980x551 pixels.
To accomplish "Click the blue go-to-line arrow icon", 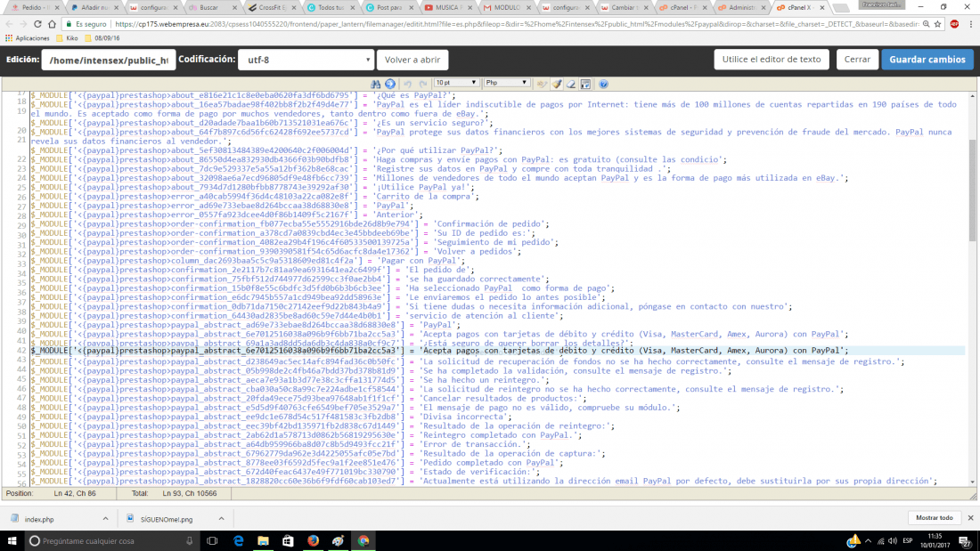I will tap(390, 84).
